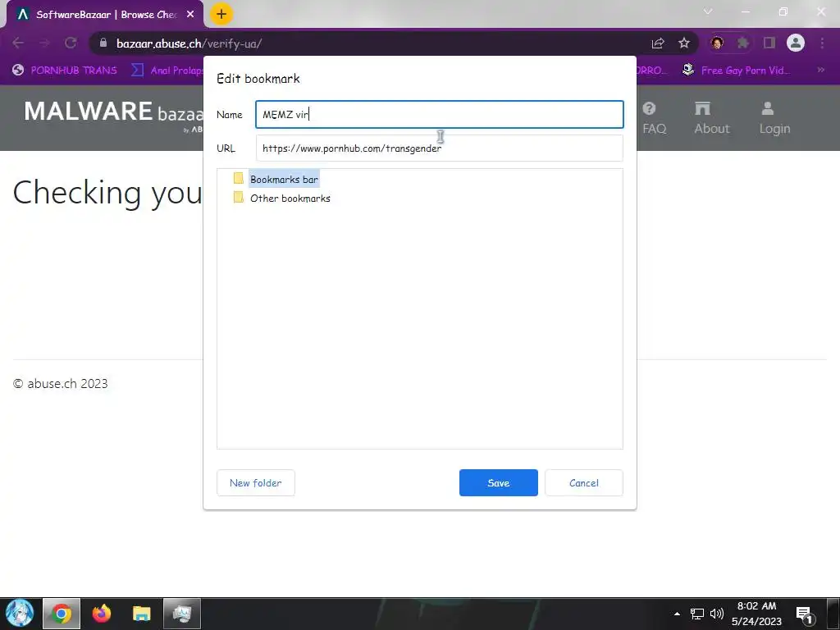Switch to Chrome in taskbar
The width and height of the screenshot is (840, 630).
click(61, 614)
